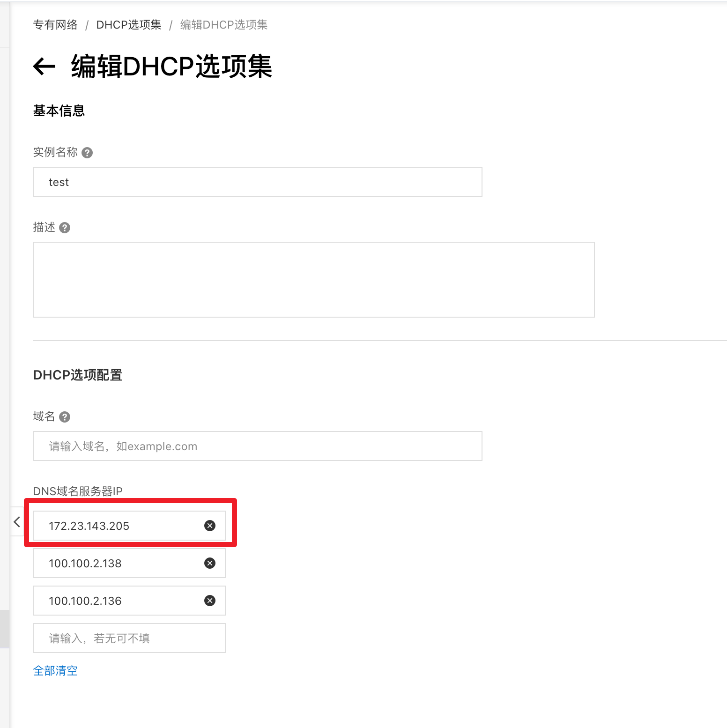Click inside the empty 描述 text area
727x728 pixels.
click(313, 280)
